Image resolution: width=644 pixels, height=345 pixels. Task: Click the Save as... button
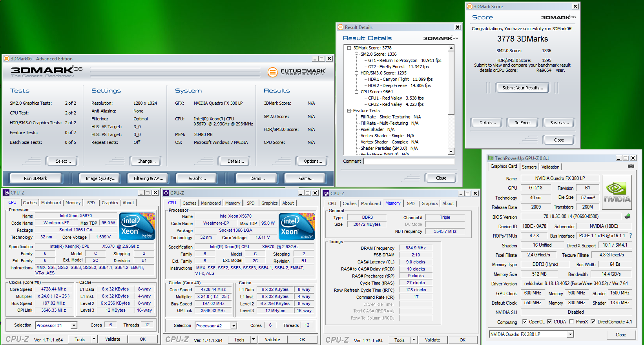click(559, 123)
